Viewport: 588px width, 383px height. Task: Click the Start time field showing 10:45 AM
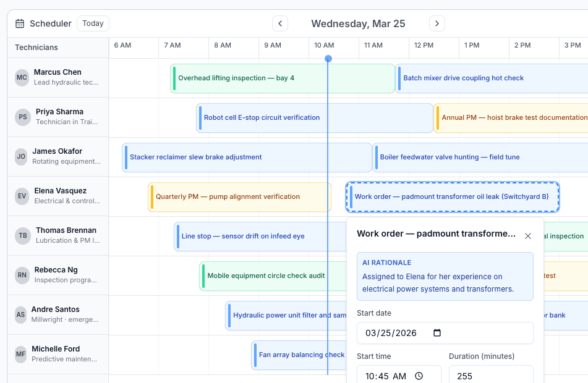(383, 375)
